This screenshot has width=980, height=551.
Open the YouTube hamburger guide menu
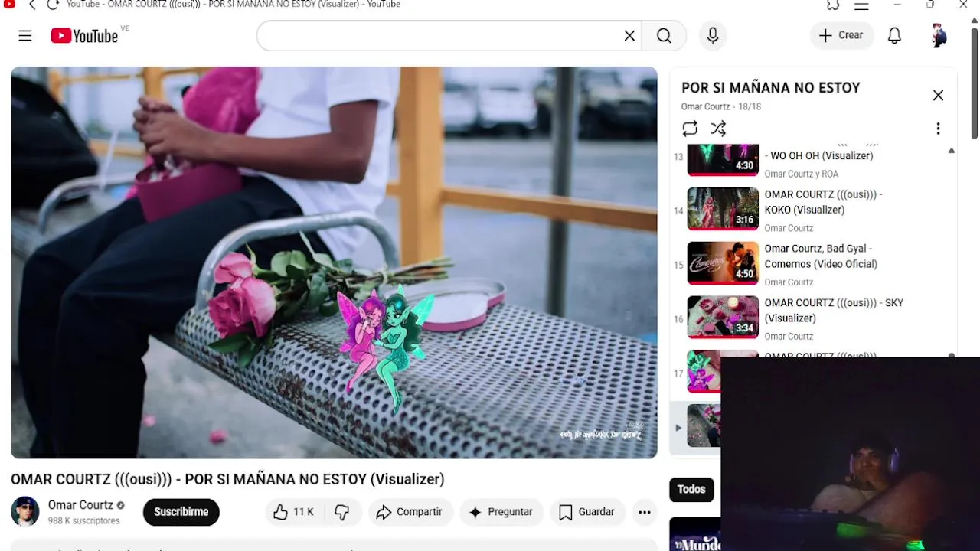click(25, 36)
